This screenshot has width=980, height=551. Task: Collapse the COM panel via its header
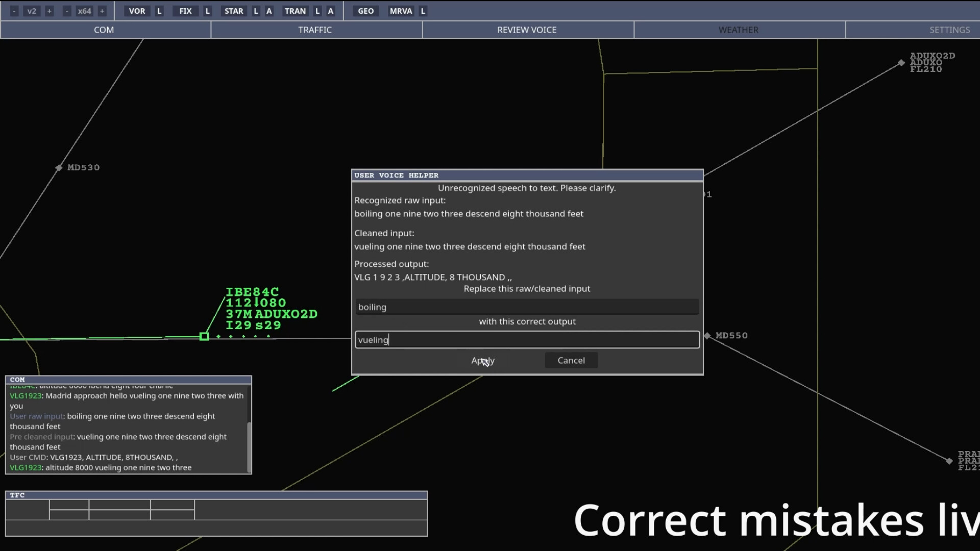pyautogui.click(x=128, y=379)
